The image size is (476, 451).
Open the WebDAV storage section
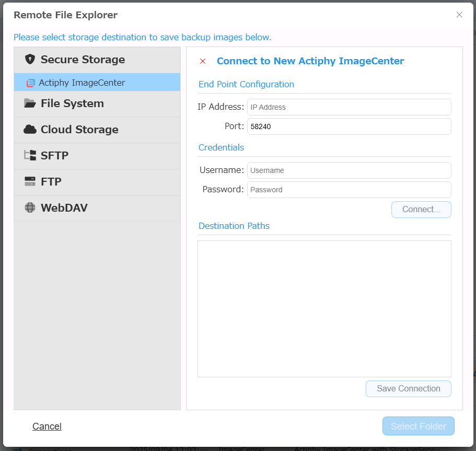(64, 208)
